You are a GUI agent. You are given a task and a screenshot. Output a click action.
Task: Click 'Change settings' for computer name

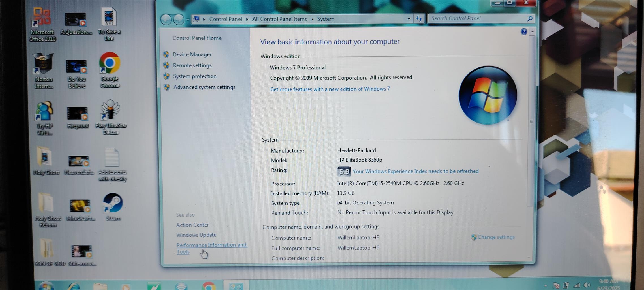[496, 237]
